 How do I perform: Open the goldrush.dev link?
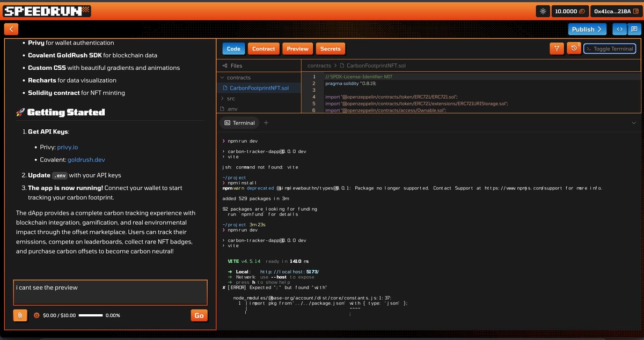pos(86,160)
